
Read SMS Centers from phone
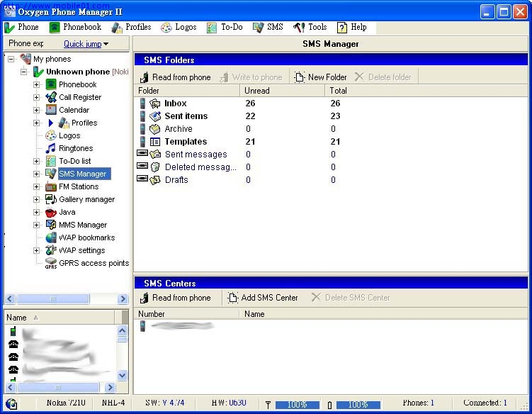pos(176,298)
